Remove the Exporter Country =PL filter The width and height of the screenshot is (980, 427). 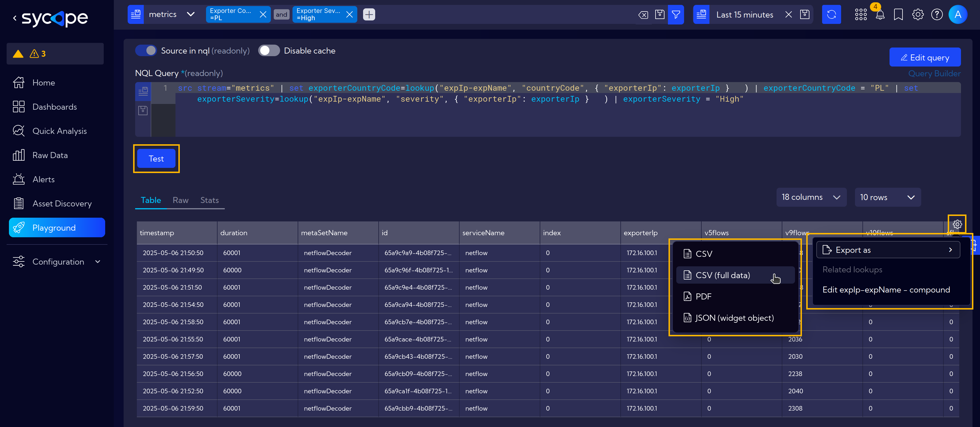[263, 14]
